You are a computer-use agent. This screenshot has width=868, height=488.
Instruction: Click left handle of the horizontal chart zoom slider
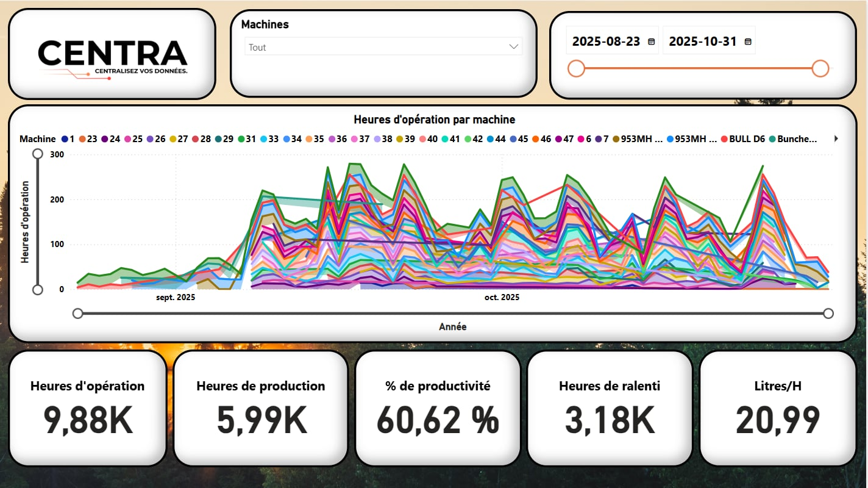point(77,314)
